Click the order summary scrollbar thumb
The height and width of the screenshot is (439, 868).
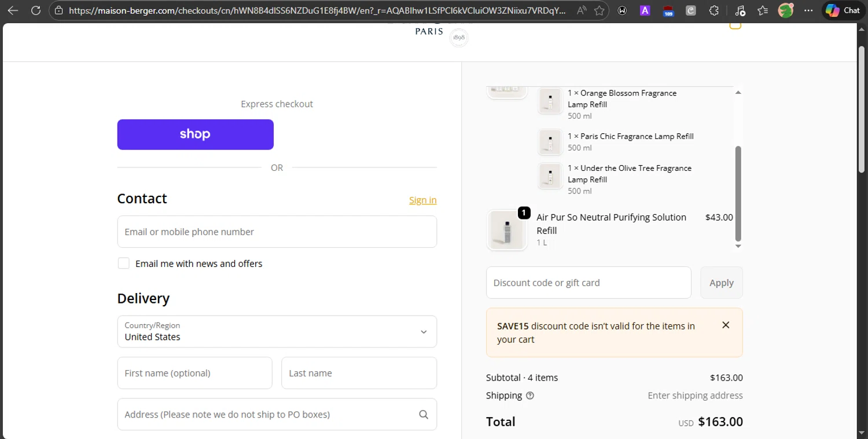[x=738, y=193]
